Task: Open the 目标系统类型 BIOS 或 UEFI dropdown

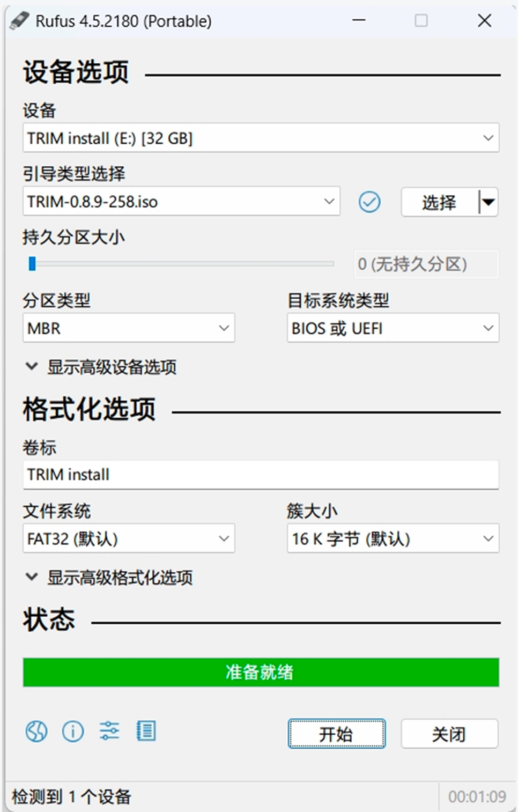Action: 393,328
